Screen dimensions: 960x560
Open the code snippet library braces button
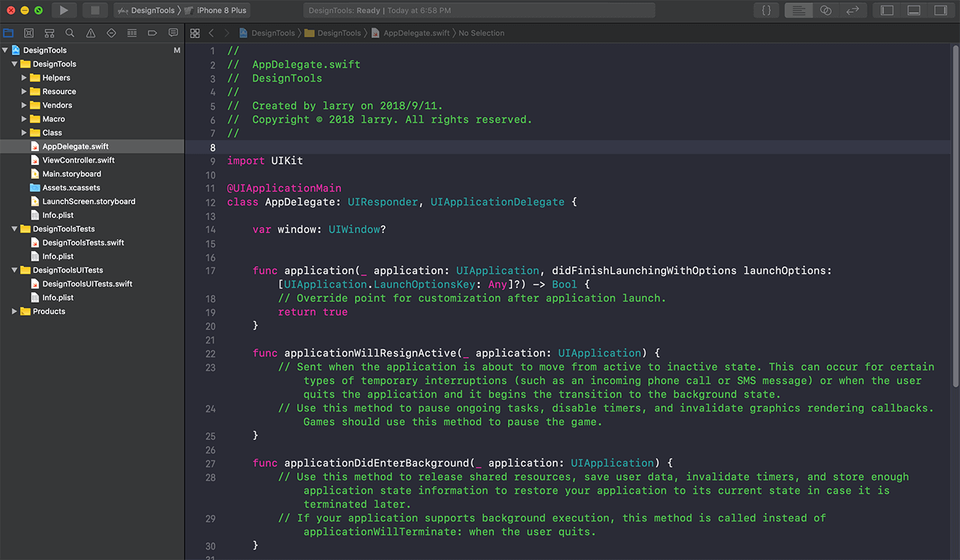(x=766, y=10)
